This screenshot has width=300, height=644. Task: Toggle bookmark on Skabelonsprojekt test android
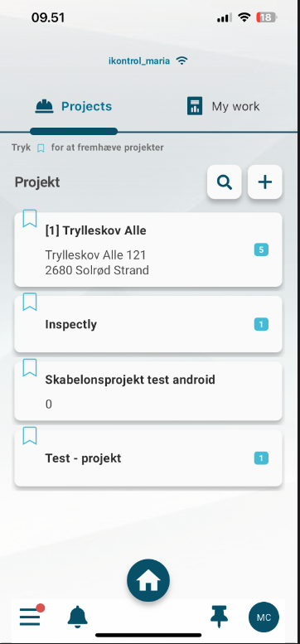click(x=30, y=368)
